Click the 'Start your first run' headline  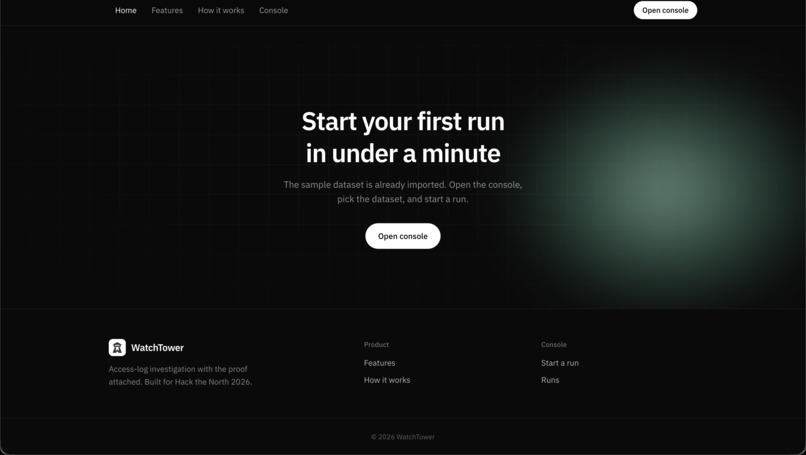click(x=403, y=137)
